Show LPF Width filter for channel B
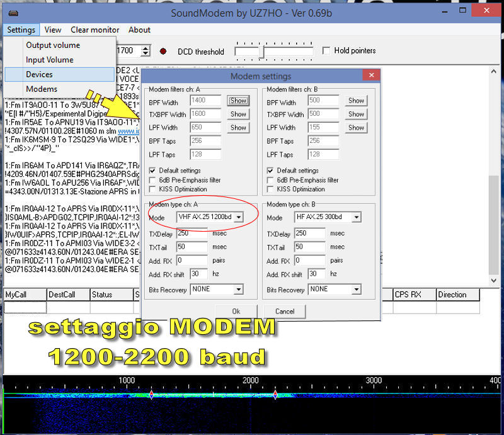Image resolution: width=504 pixels, height=435 pixels. (356, 128)
